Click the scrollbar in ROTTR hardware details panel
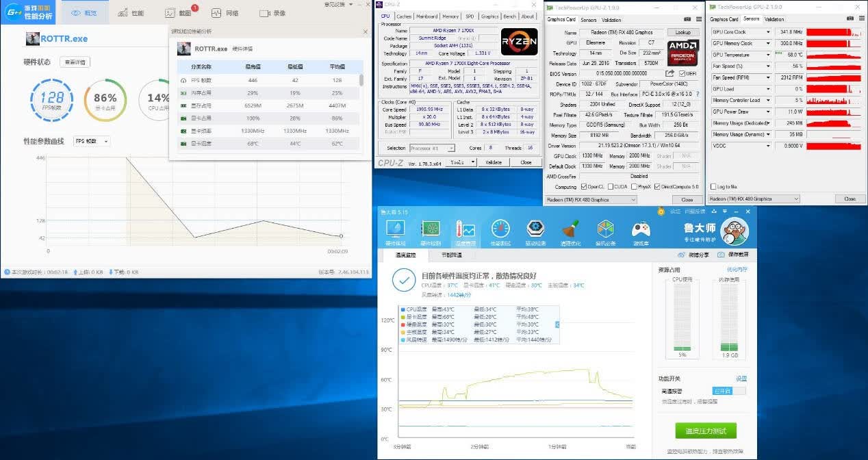 pyautogui.click(x=361, y=80)
